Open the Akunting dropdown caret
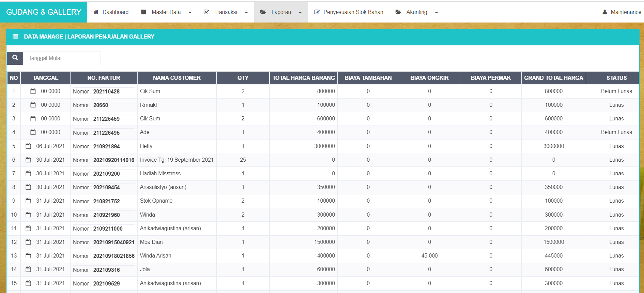The width and height of the screenshot is (644, 293). [x=436, y=13]
